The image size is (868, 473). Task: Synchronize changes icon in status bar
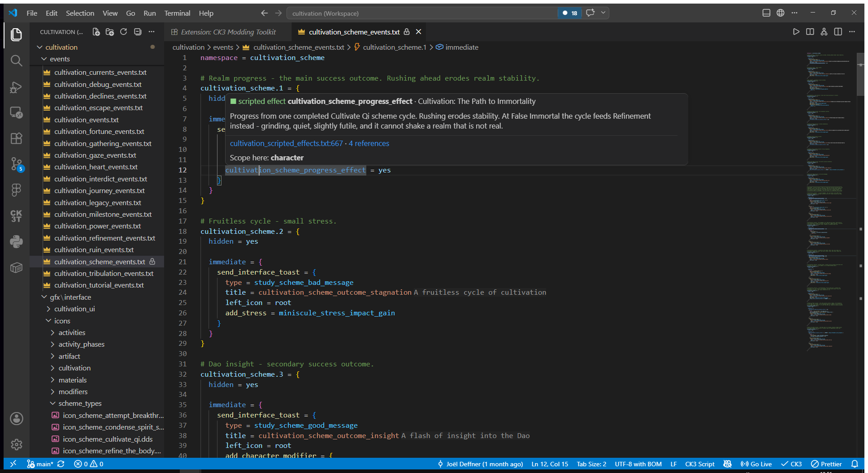pyautogui.click(x=61, y=464)
